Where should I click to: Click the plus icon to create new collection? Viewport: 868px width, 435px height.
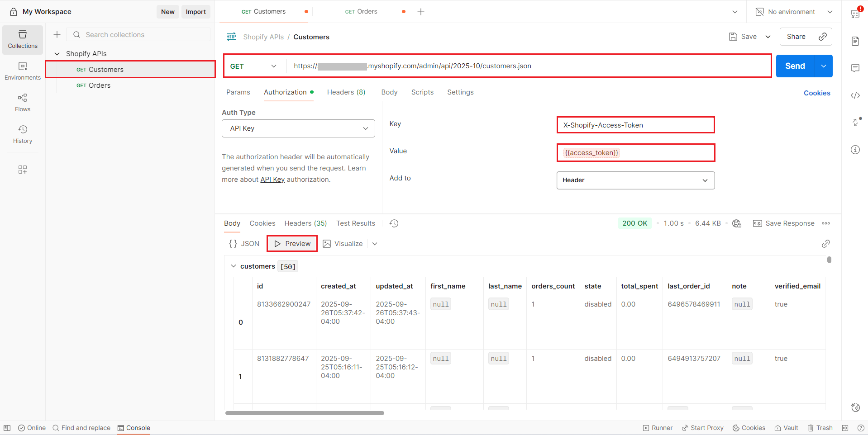click(57, 34)
